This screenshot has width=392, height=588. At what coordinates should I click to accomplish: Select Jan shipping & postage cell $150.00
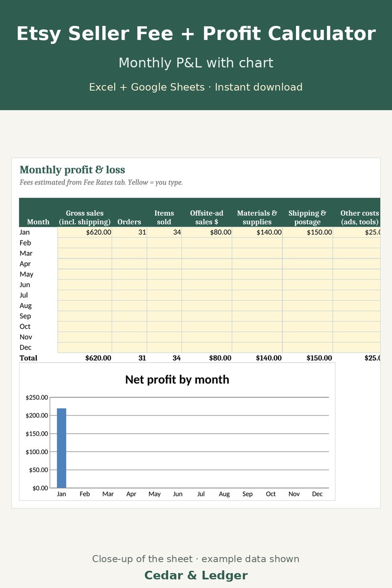coord(308,232)
